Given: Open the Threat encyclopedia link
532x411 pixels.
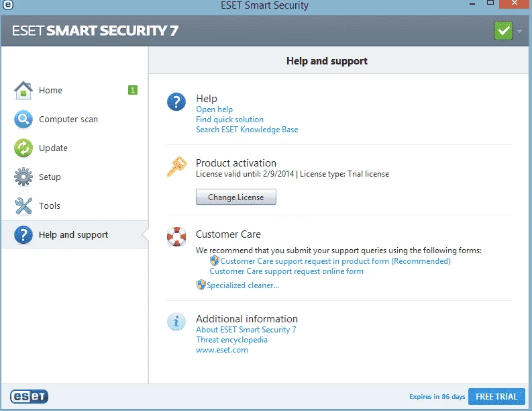Looking at the screenshot, I should click(x=231, y=340).
